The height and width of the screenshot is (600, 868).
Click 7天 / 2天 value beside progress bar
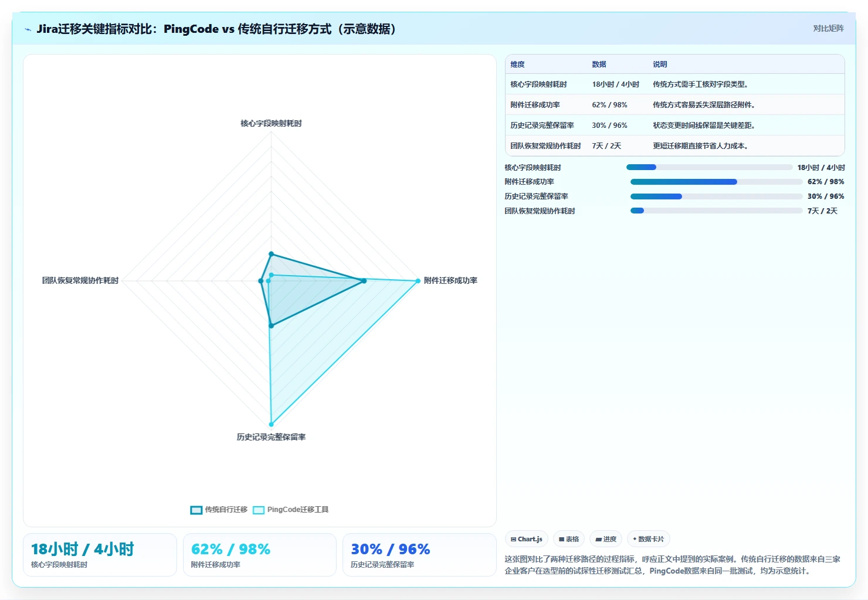(x=822, y=211)
